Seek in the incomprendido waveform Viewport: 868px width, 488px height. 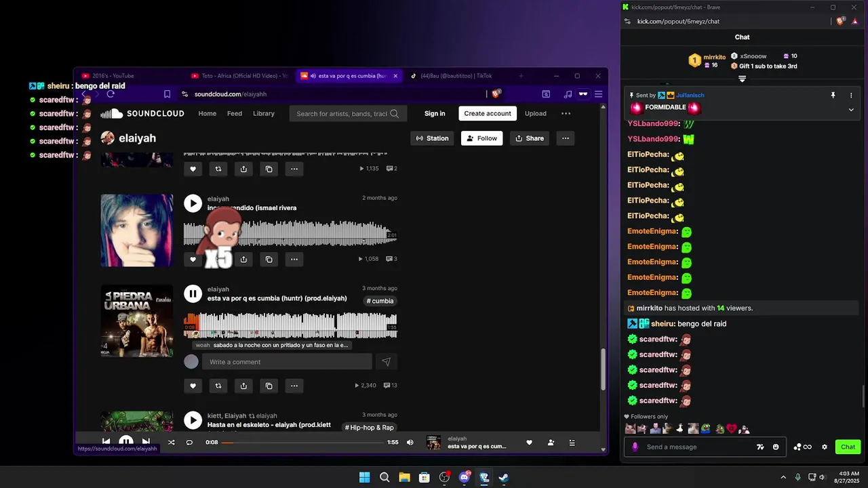(x=290, y=234)
